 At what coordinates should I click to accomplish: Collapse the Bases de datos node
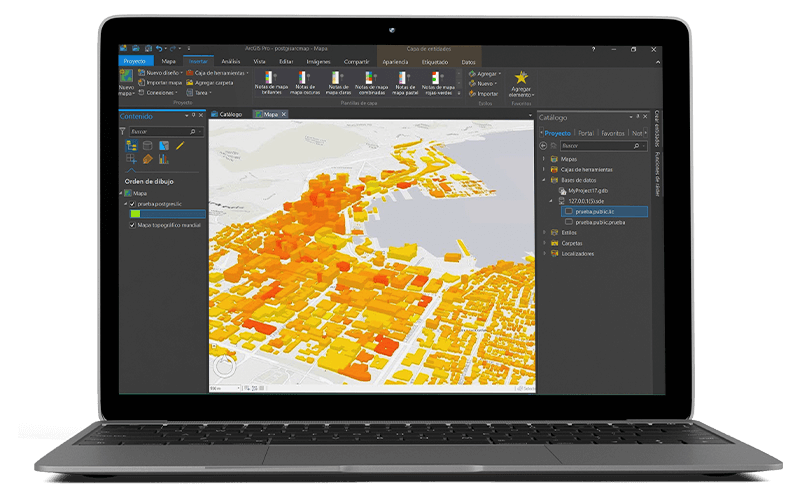[x=543, y=180]
